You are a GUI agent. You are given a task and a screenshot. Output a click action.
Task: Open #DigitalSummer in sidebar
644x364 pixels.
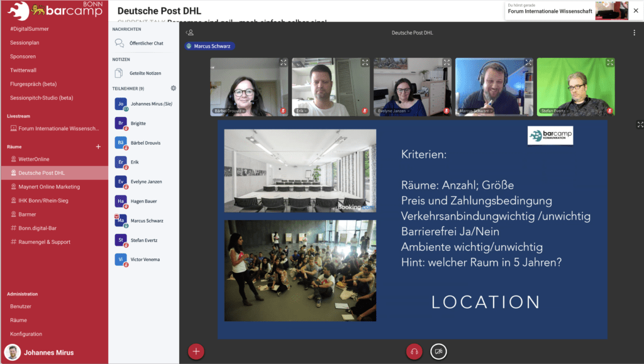point(29,29)
